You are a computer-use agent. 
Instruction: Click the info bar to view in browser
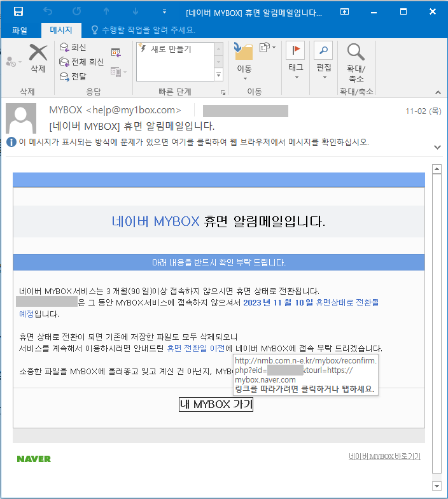193,142
